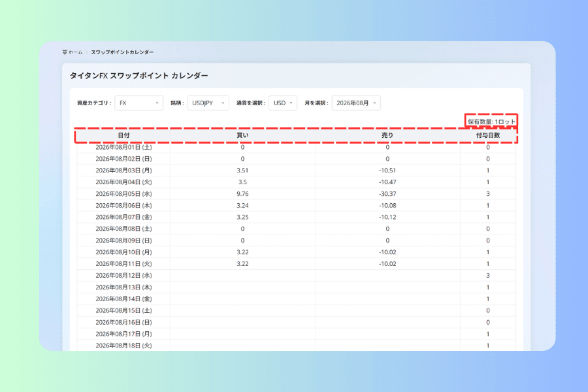Click buy value 3.22 for 08月11日

coord(242,264)
